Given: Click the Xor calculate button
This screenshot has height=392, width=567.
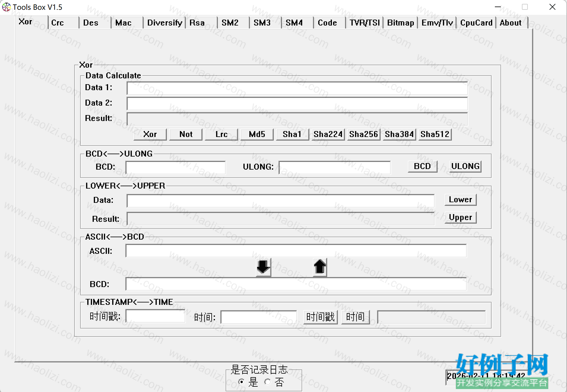Looking at the screenshot, I should [x=150, y=134].
